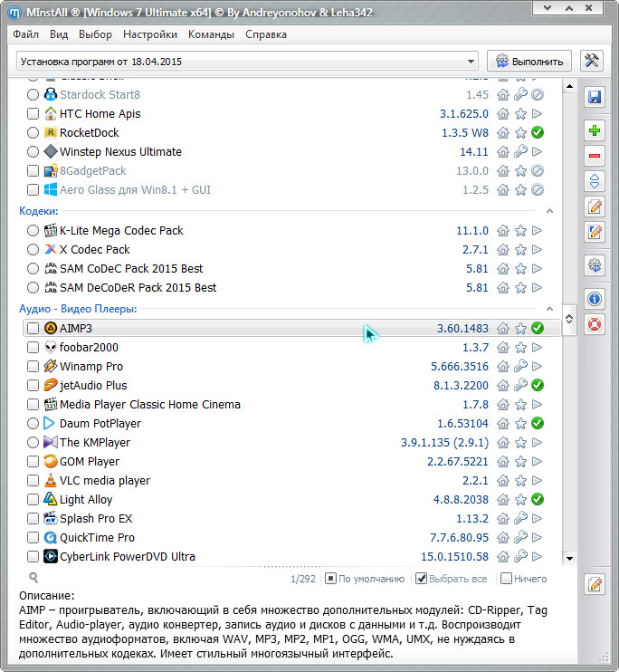Select the 'Media Player Classic Home Cinema' row
This screenshot has height=672, width=619.
(291, 405)
